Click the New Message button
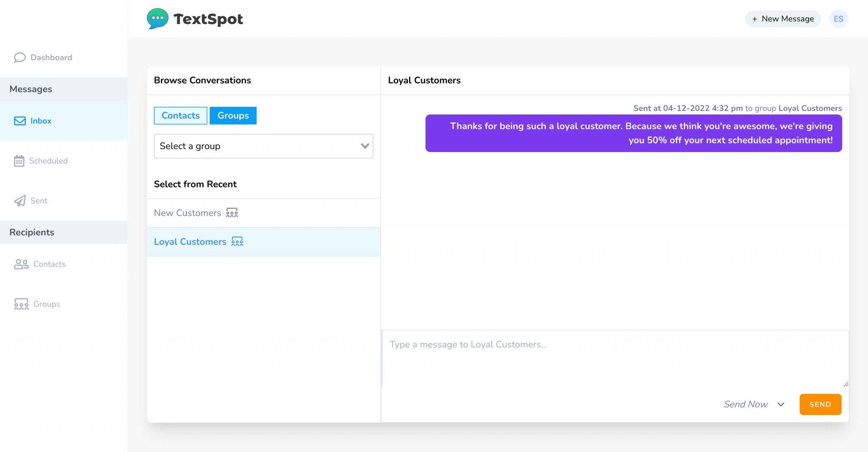The image size is (868, 452). [x=783, y=19]
